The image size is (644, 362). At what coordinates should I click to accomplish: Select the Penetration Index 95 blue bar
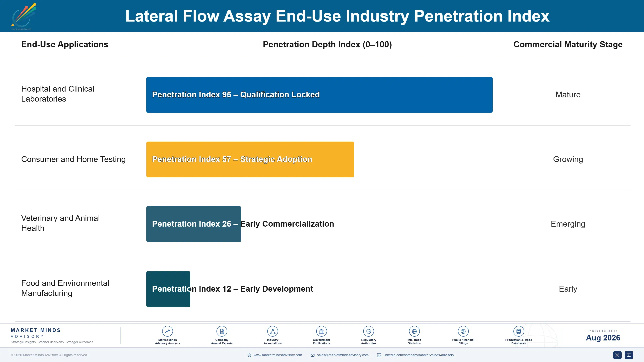319,95
